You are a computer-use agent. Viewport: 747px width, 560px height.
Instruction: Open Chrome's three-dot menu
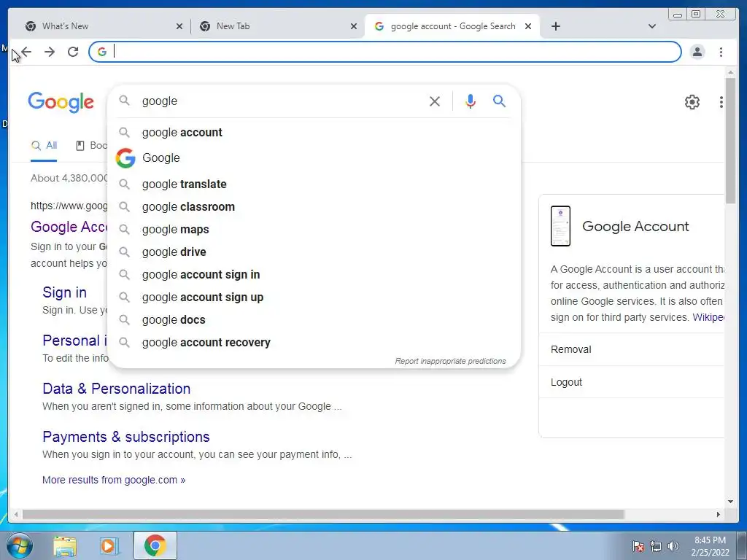(721, 52)
